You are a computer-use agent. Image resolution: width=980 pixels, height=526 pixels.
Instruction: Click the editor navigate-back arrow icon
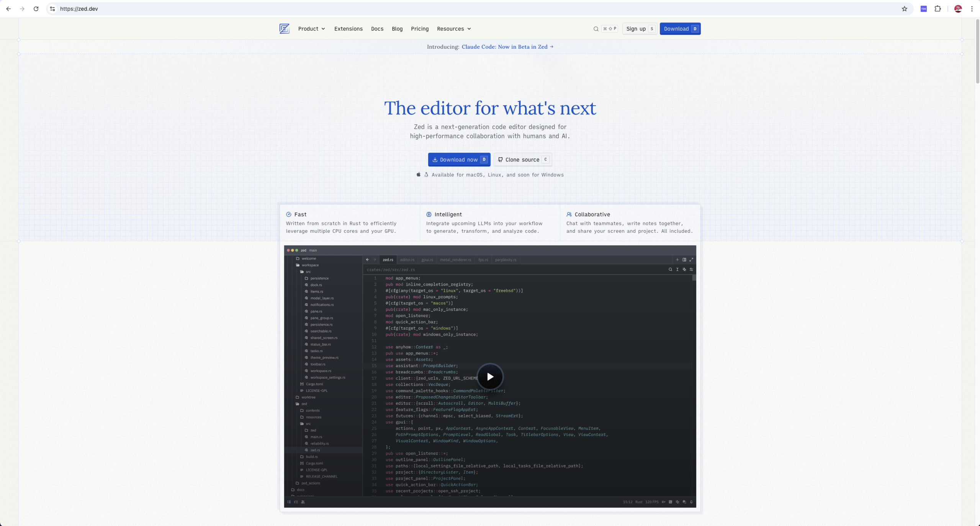(x=367, y=260)
